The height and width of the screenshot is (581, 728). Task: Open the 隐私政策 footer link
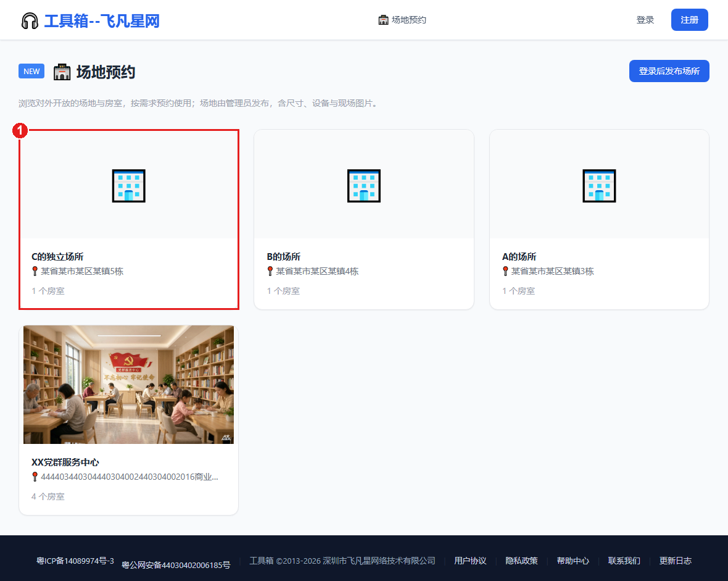coord(521,561)
